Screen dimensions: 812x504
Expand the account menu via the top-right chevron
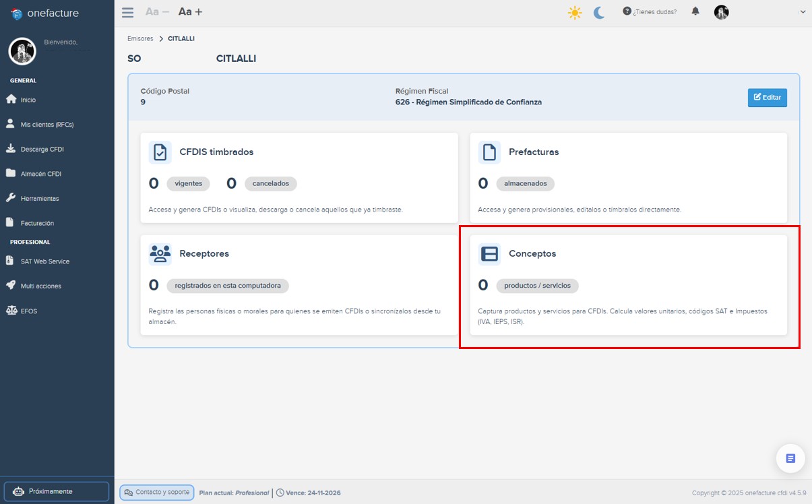tap(802, 11)
